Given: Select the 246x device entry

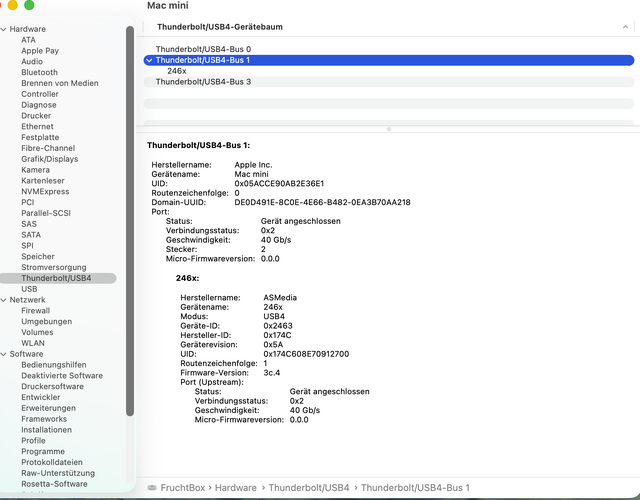Looking at the screenshot, I should (177, 71).
